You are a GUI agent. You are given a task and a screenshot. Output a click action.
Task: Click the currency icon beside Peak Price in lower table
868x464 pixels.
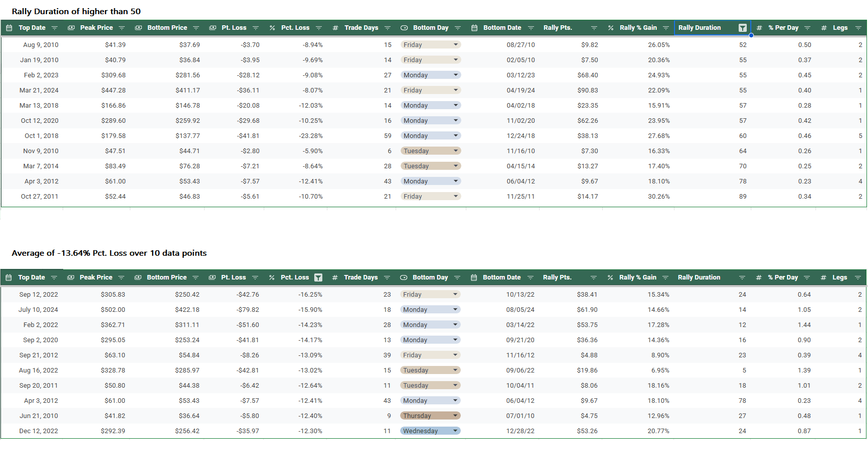click(x=71, y=277)
